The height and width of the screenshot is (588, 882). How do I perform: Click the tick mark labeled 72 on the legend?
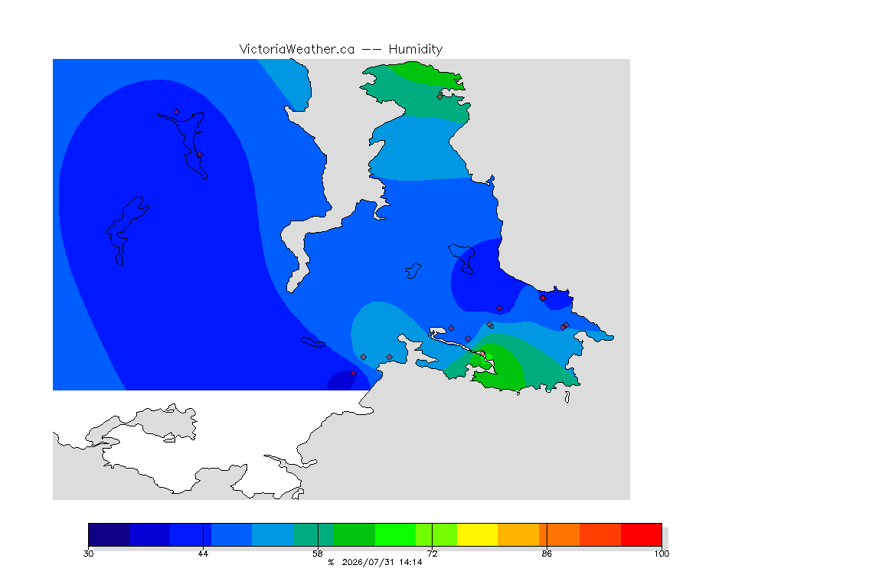(x=432, y=534)
